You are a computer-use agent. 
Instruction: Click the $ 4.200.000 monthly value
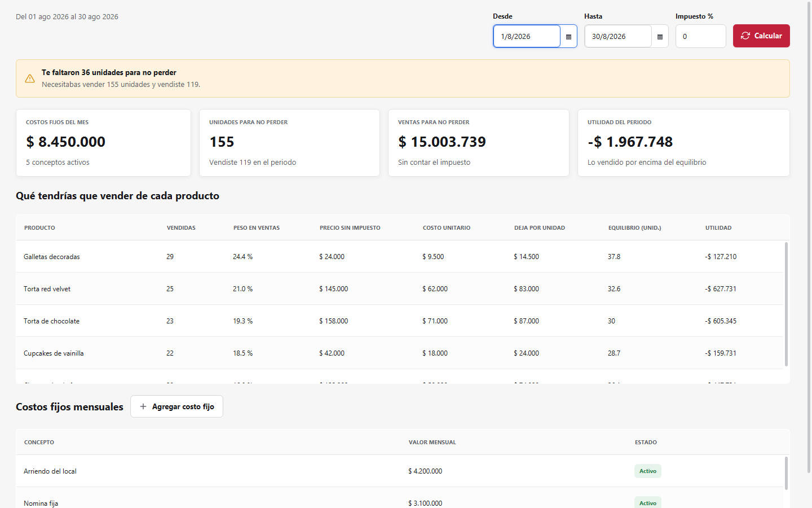coord(425,471)
